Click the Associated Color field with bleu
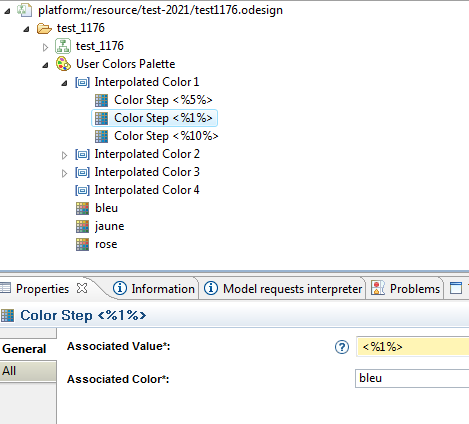The image size is (469, 424). coord(412,378)
